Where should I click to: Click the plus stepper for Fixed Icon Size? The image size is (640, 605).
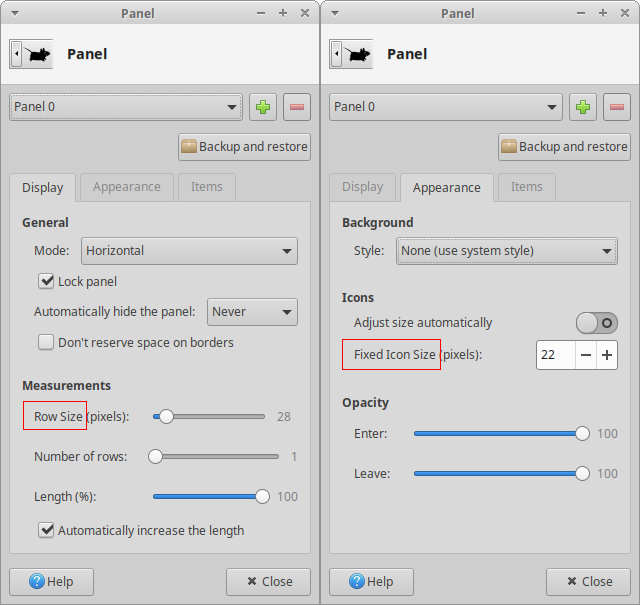click(606, 355)
